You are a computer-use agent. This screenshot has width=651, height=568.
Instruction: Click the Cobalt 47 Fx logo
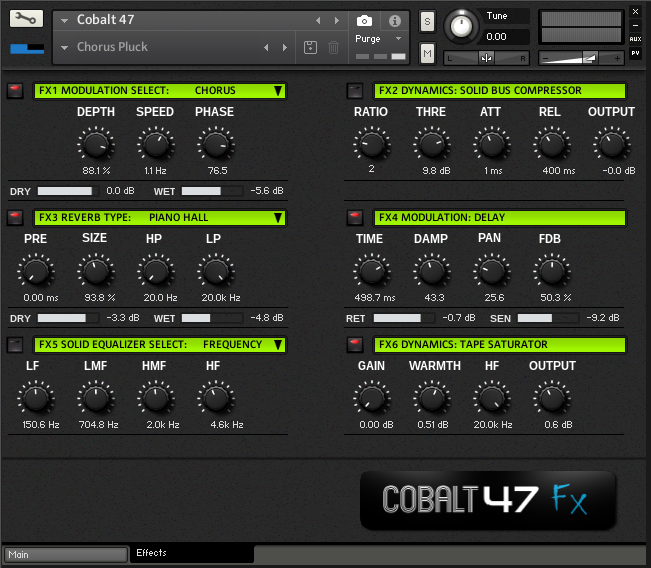coord(488,500)
